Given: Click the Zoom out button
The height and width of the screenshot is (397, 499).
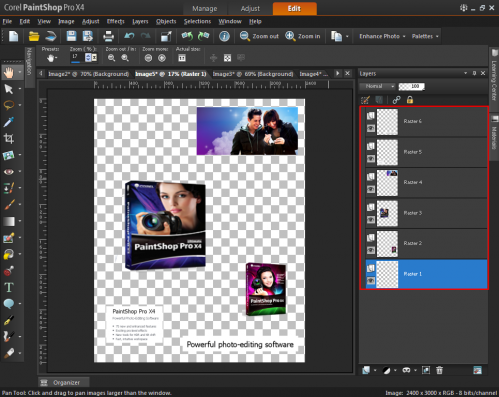Looking at the screenshot, I should (x=259, y=36).
